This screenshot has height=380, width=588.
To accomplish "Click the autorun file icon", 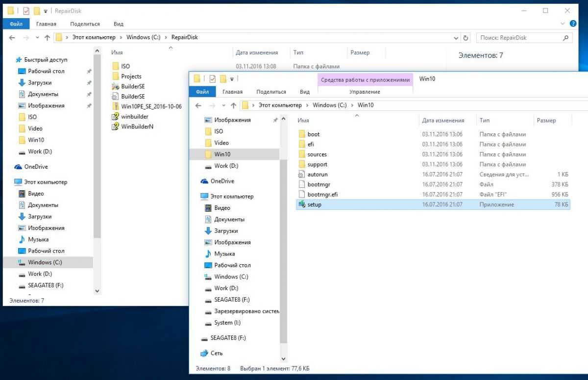I will point(302,175).
